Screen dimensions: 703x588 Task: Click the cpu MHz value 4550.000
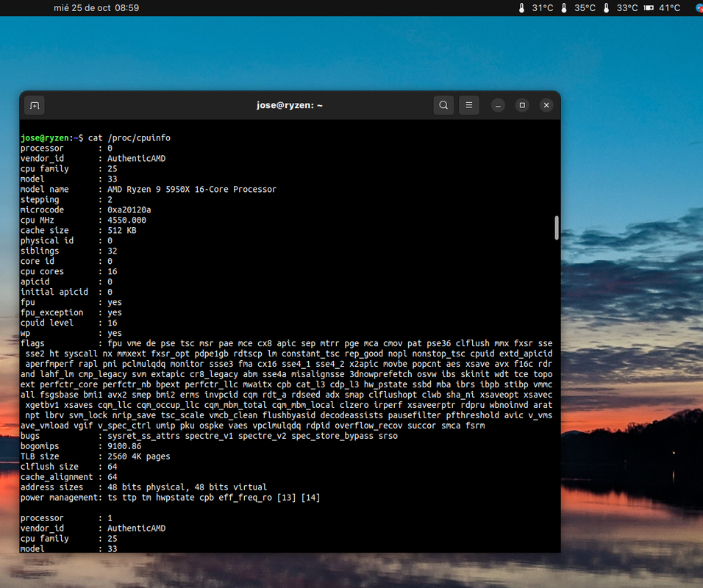click(127, 220)
